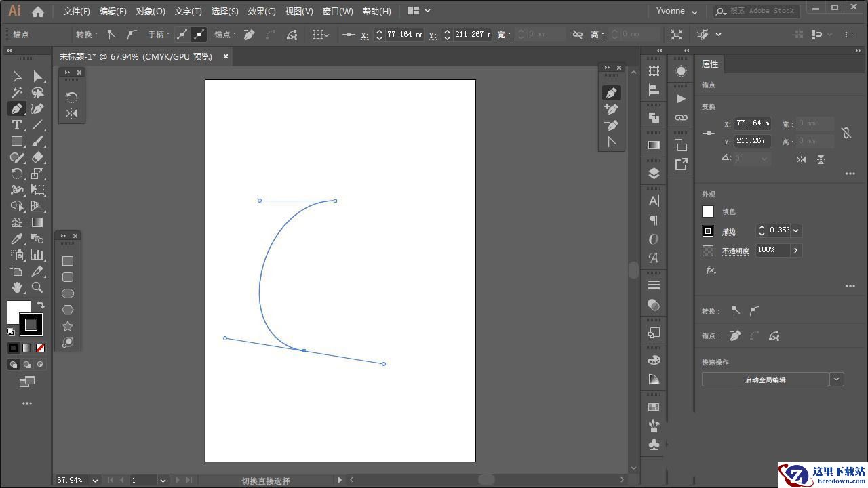The height and width of the screenshot is (488, 868).
Task: Select the Hand tool
Action: 17,287
